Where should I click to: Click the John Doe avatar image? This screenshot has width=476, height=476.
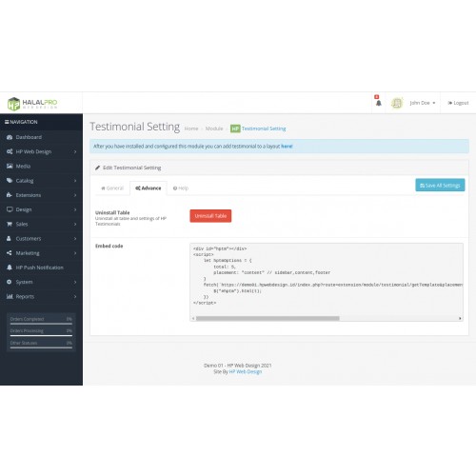397,103
